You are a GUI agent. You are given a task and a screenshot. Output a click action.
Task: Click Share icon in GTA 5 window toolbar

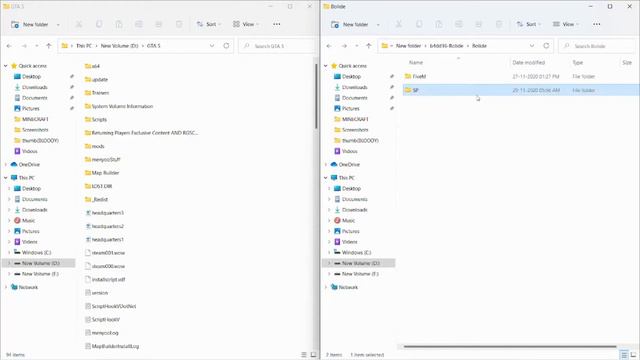point(159,24)
